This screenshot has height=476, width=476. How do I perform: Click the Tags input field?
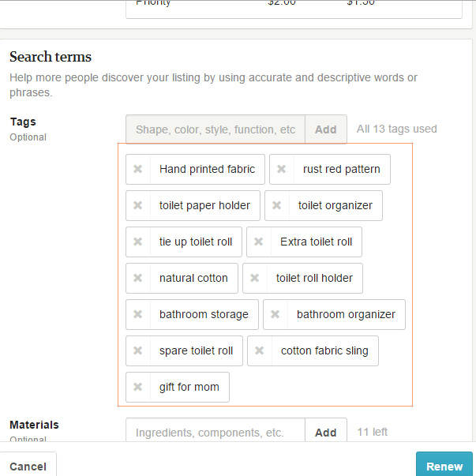point(216,129)
